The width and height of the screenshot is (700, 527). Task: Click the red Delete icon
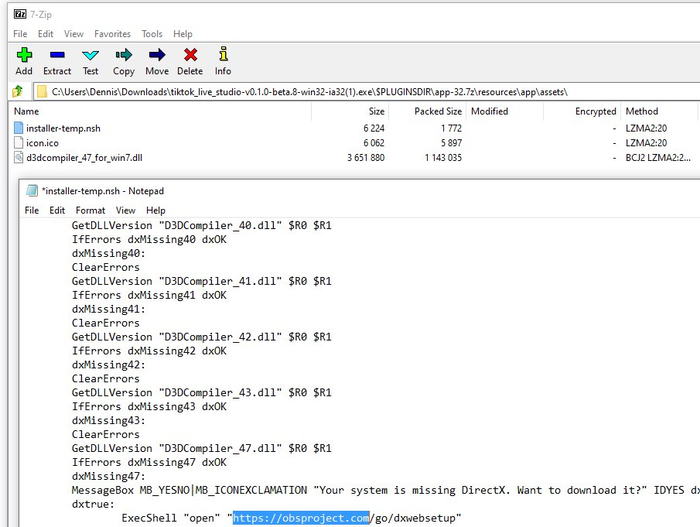tap(190, 61)
